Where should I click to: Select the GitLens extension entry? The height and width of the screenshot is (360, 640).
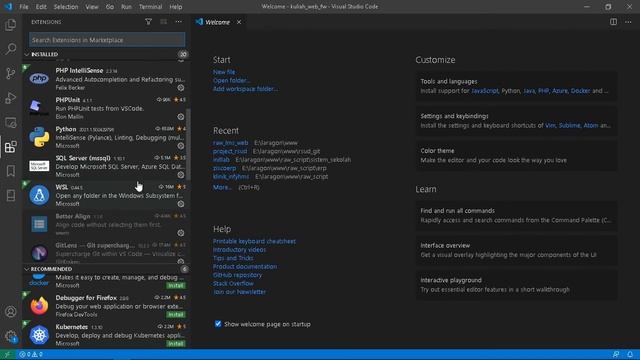pyautogui.click(x=105, y=252)
